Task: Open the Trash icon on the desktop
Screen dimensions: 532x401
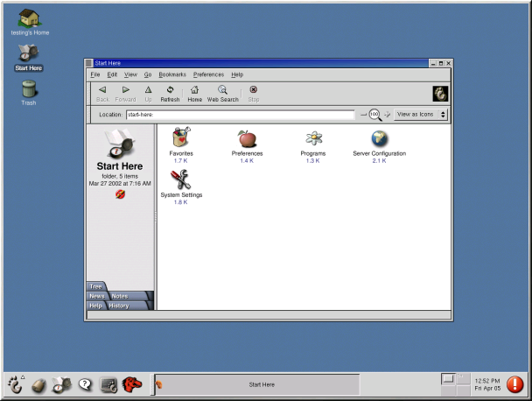Action: click(29, 89)
